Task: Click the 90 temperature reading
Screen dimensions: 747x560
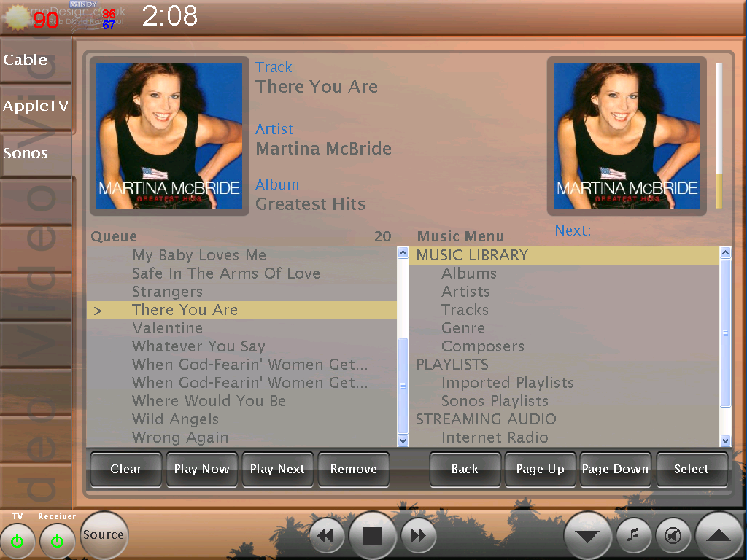Action: pos(46,20)
